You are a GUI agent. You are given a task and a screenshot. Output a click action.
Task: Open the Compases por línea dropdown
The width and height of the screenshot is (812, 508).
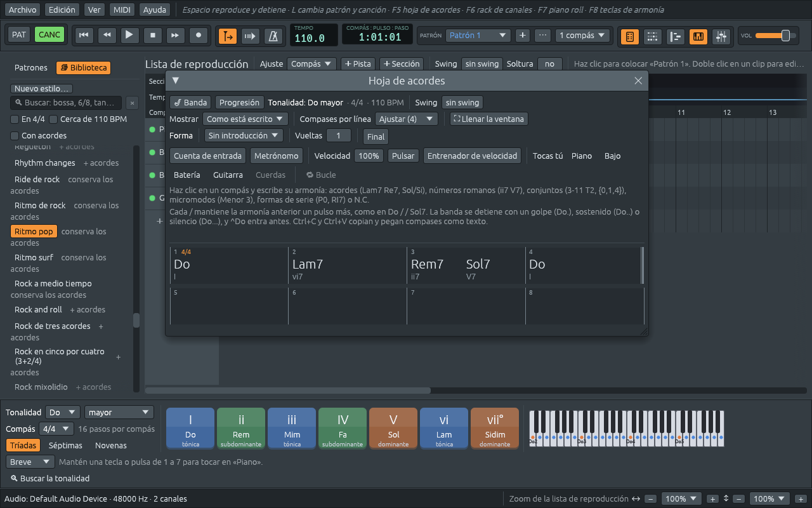tap(406, 119)
